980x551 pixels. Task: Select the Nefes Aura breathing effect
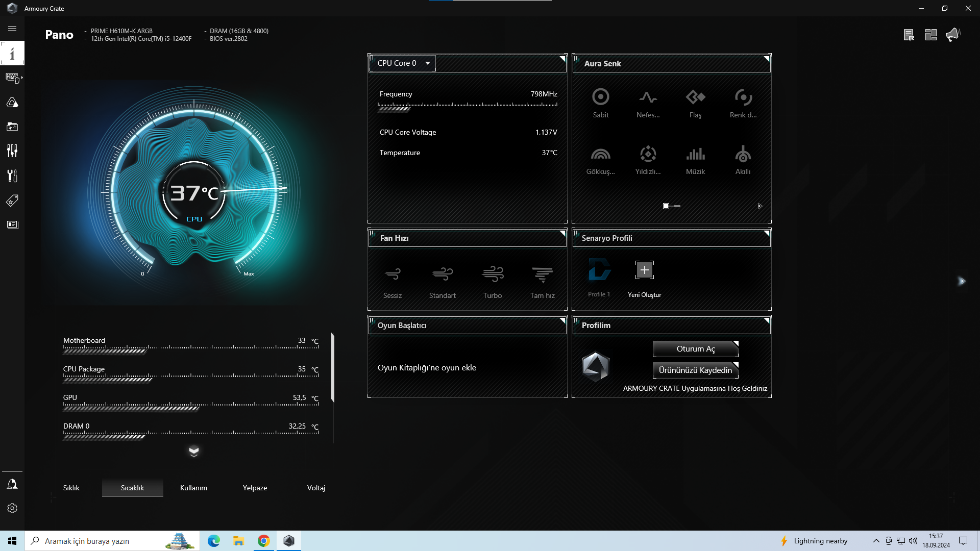[648, 104]
